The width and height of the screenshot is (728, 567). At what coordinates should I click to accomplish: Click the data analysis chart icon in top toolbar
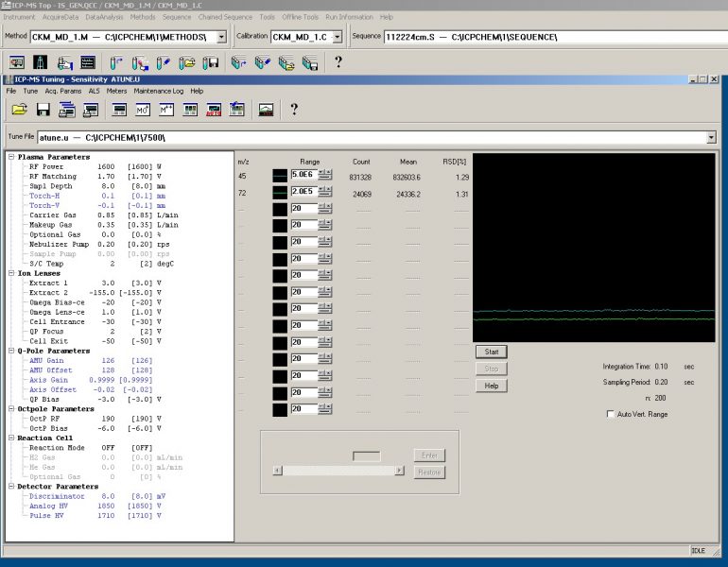click(87, 62)
